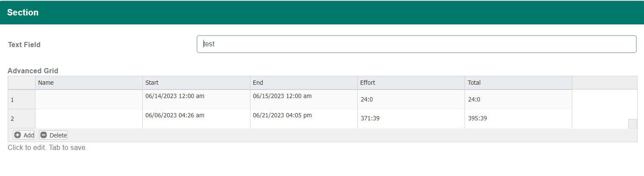Delete the selected grid row

(x=53, y=135)
